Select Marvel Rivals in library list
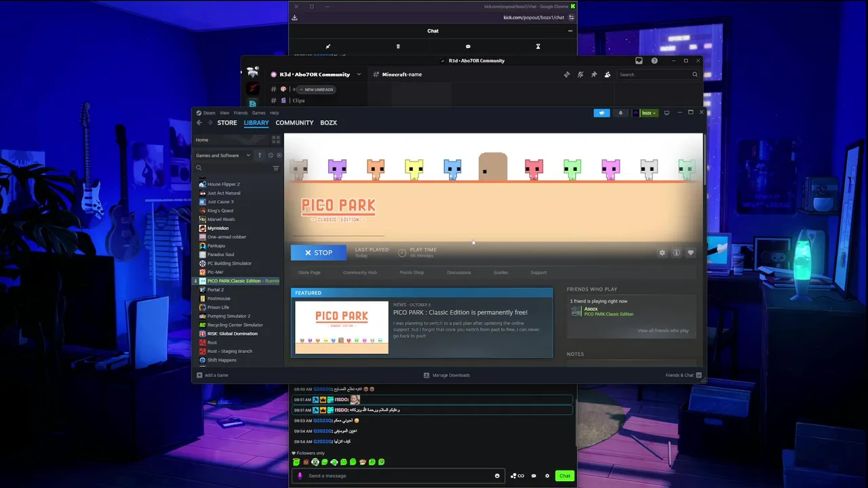 (x=221, y=220)
